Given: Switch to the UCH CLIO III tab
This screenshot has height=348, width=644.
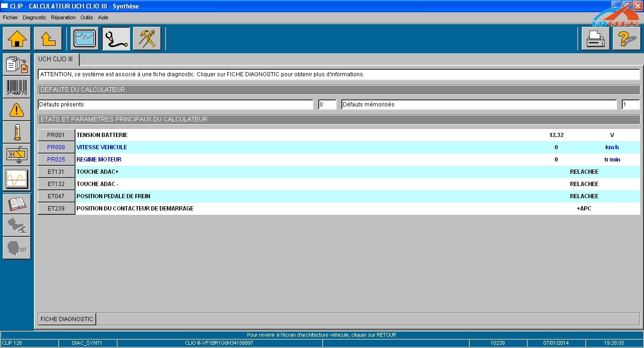Looking at the screenshot, I should tap(56, 59).
